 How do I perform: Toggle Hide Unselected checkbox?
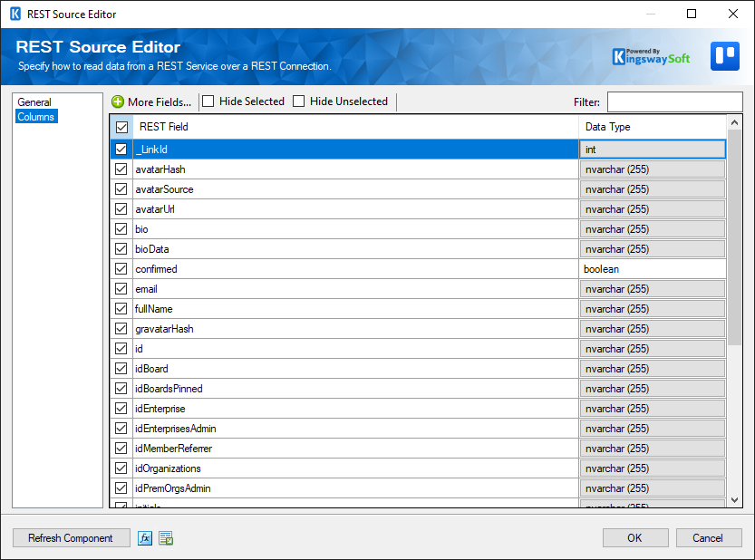(x=298, y=101)
